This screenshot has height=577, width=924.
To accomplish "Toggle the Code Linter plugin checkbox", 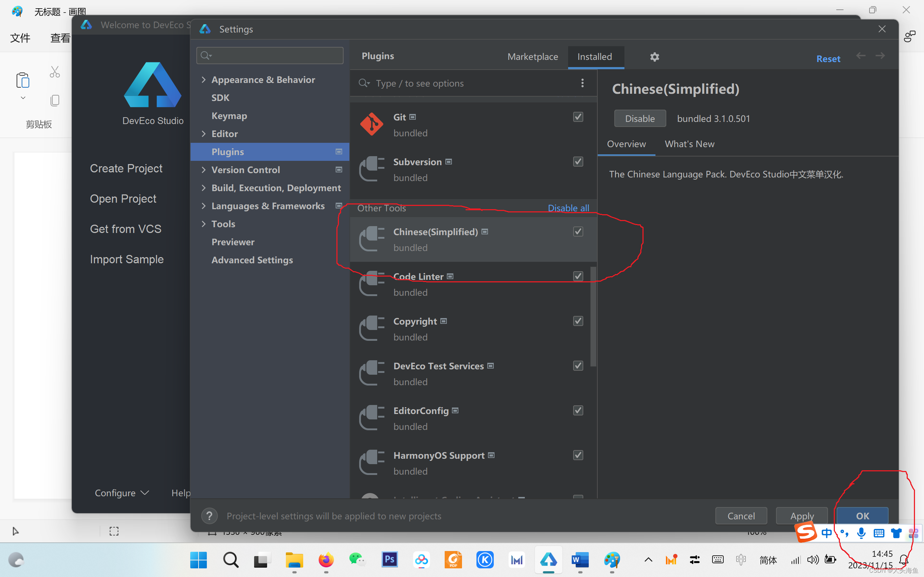I will click(578, 276).
